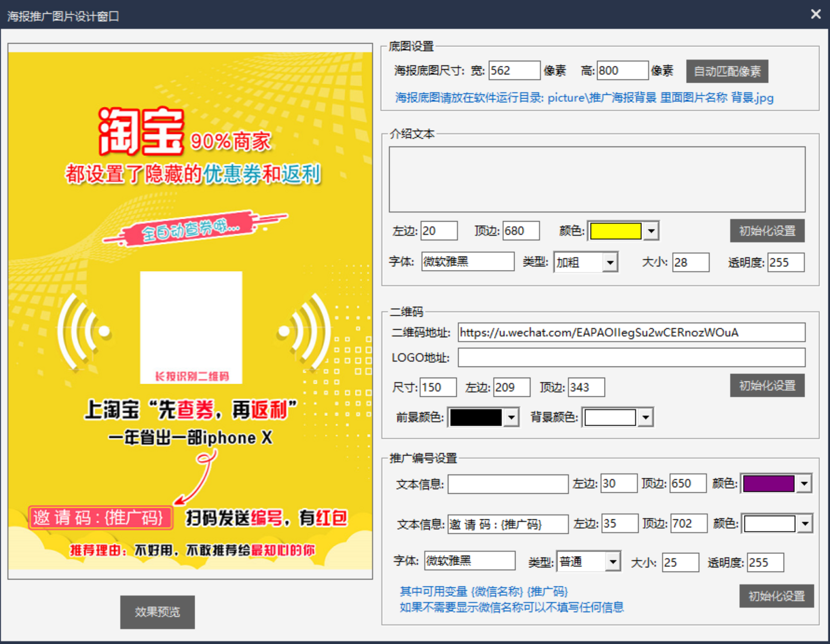The image size is (830, 644).
Task: Click the 左边 field showing 35
Action: pos(619,523)
